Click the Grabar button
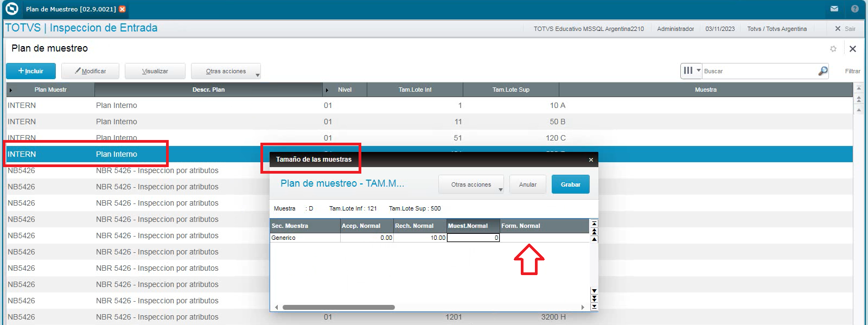Viewport: 868px width, 325px height. (x=571, y=184)
